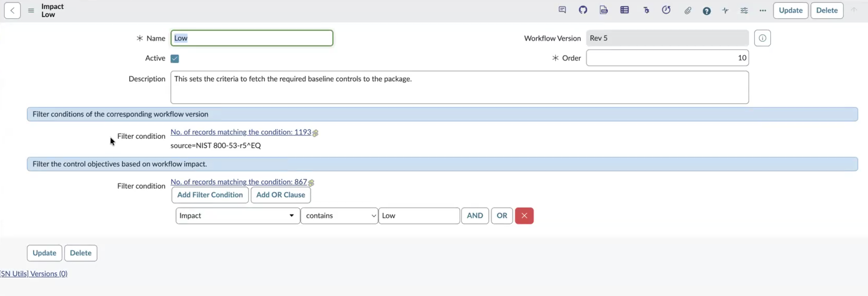Open the activity stream pulse icon

coord(725,10)
